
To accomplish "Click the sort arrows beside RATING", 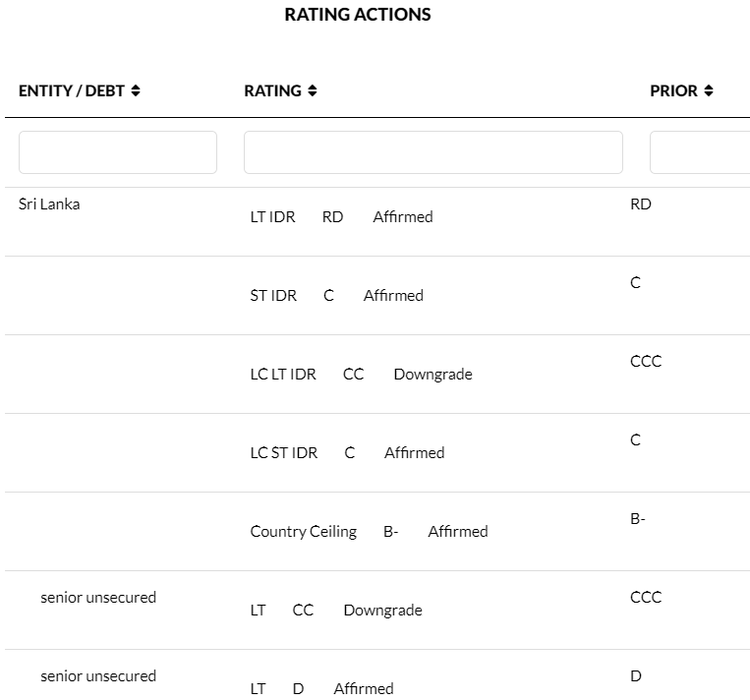I will [x=313, y=91].
